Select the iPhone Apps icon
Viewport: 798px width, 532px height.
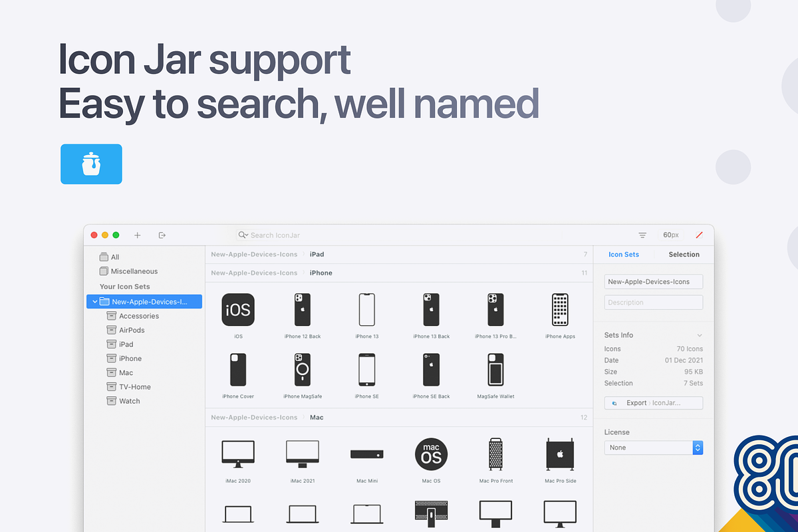tap(560, 310)
